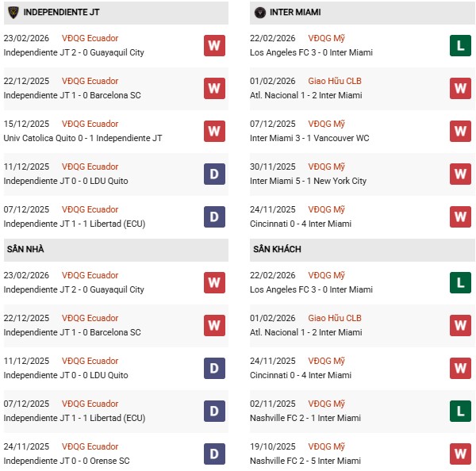
Task: Click the Inter Miami team logo
Action: click(260, 13)
